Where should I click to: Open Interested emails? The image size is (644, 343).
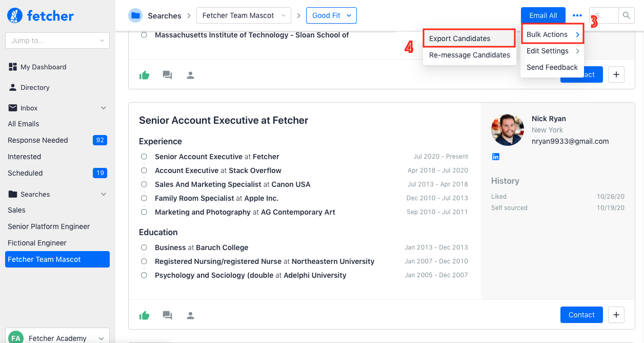point(25,157)
